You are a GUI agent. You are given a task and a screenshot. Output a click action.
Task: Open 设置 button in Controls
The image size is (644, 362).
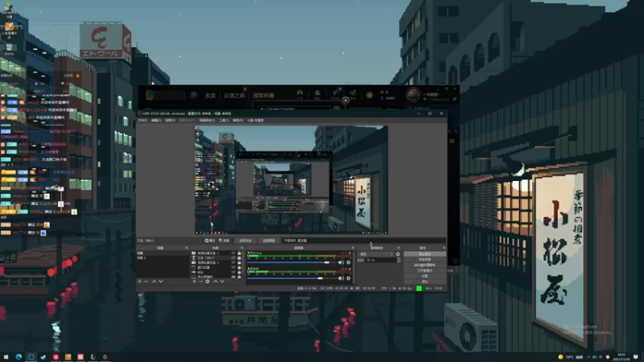(x=425, y=276)
